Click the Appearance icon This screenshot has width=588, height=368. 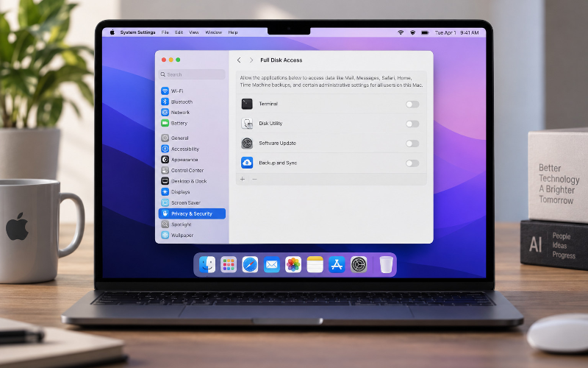165,160
